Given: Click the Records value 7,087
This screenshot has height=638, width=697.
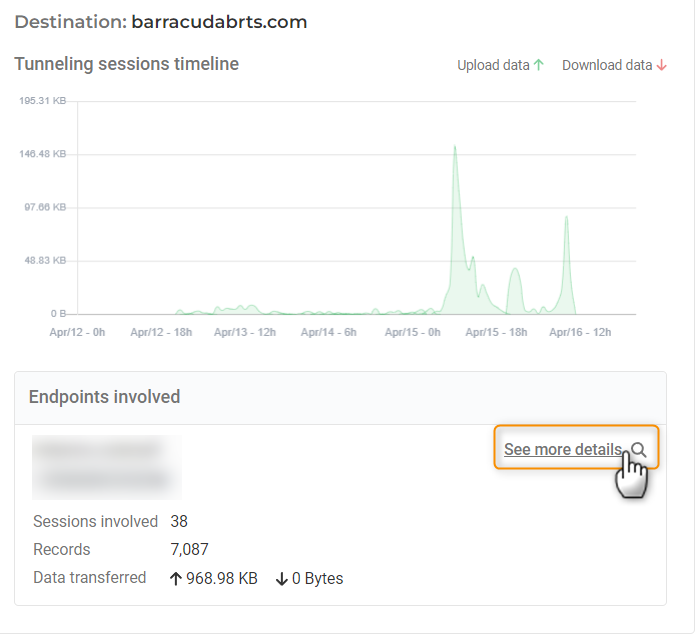Looking at the screenshot, I should point(190,549).
